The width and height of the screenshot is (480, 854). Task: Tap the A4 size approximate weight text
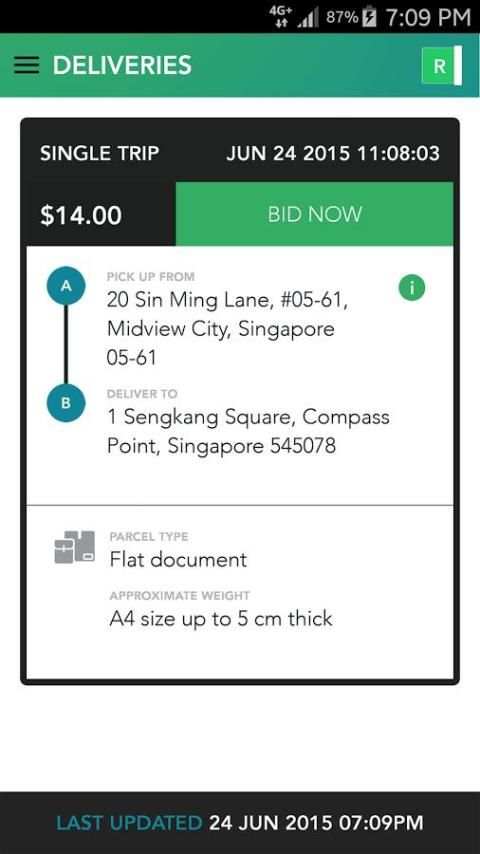tap(221, 618)
